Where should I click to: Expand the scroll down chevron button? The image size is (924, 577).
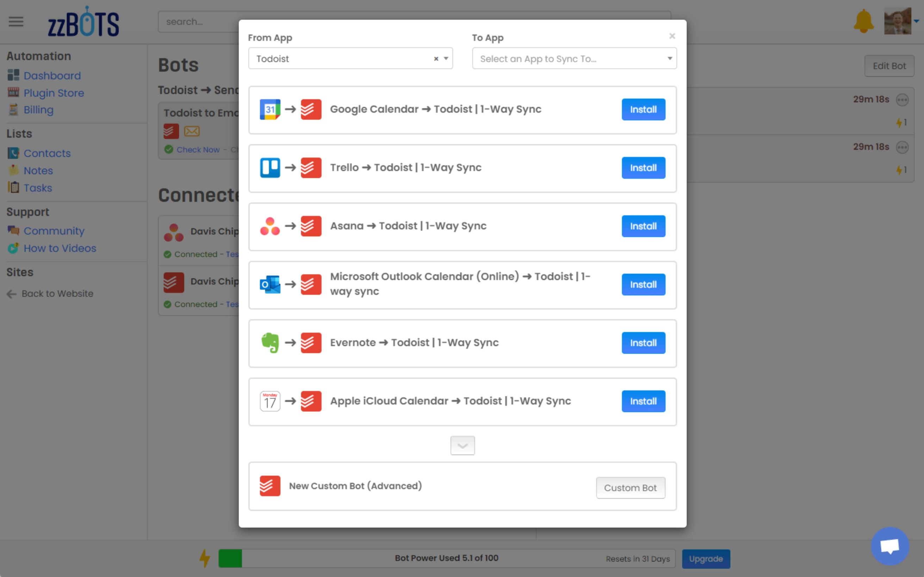pyautogui.click(x=462, y=445)
